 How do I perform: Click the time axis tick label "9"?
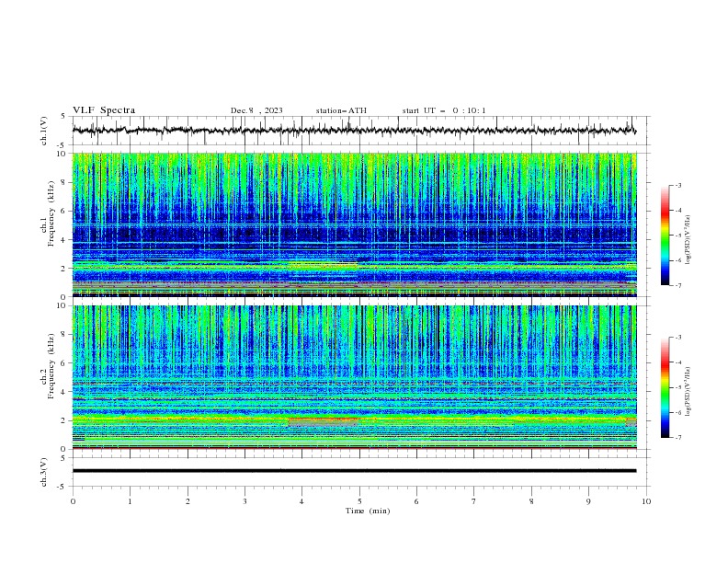(588, 501)
